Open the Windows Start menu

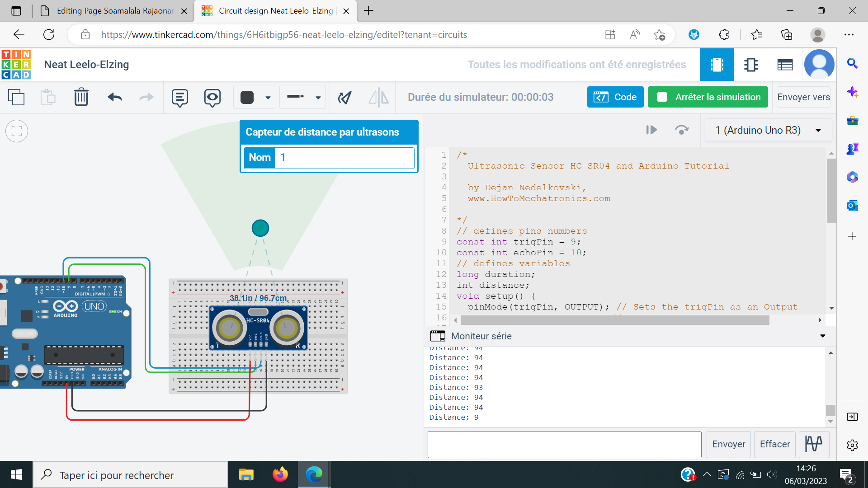(16, 474)
